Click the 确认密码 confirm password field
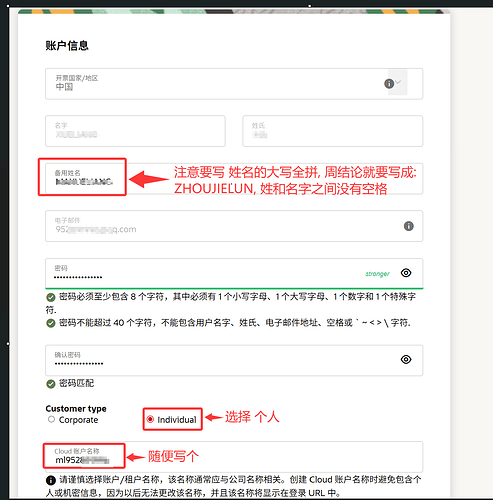This screenshot has height=500, width=493. point(234,360)
